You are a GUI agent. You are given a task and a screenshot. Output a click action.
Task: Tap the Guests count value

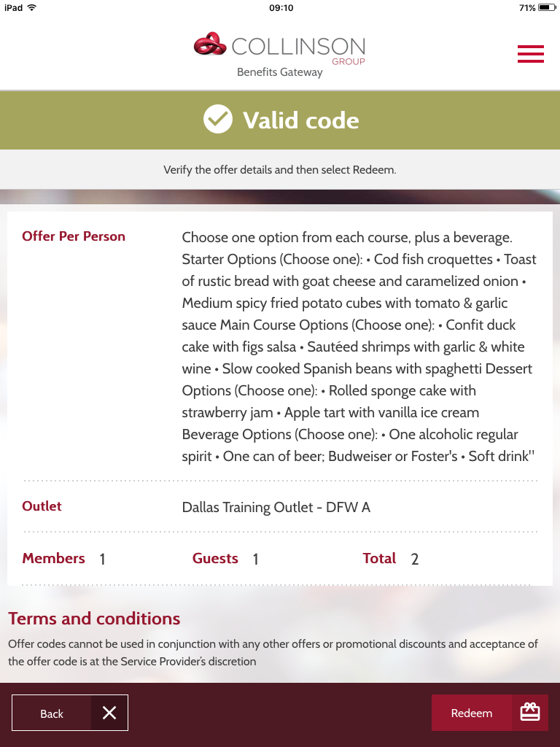tap(256, 560)
